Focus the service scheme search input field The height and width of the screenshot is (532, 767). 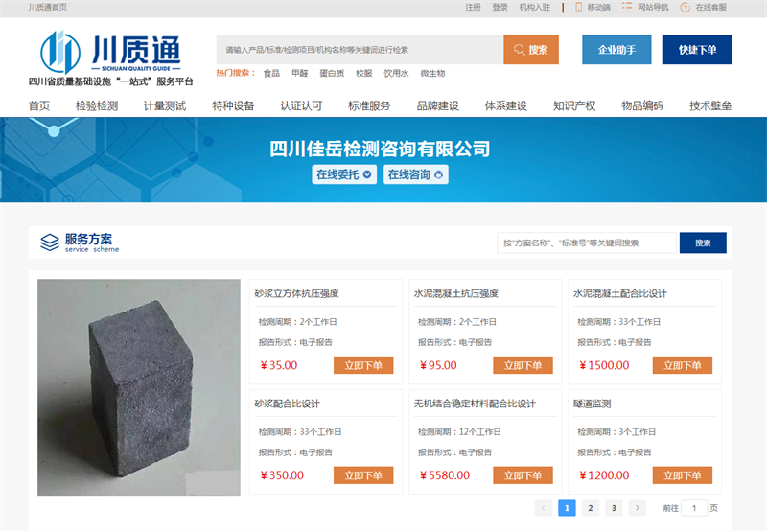click(587, 243)
